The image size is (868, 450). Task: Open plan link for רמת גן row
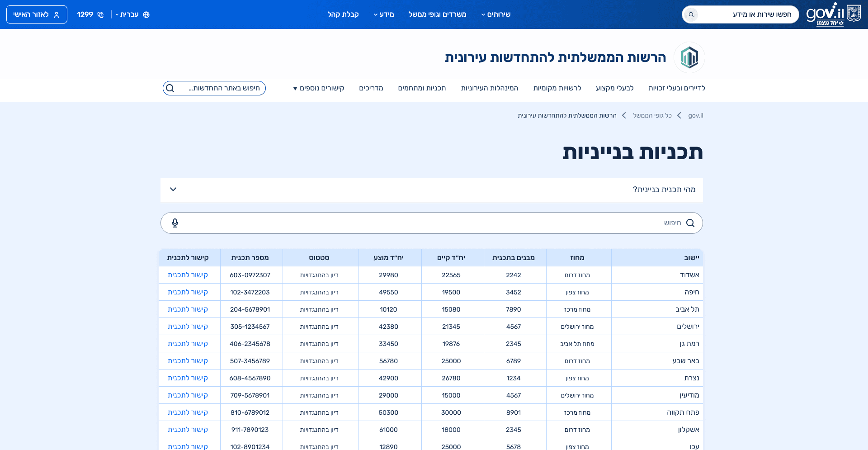188,344
